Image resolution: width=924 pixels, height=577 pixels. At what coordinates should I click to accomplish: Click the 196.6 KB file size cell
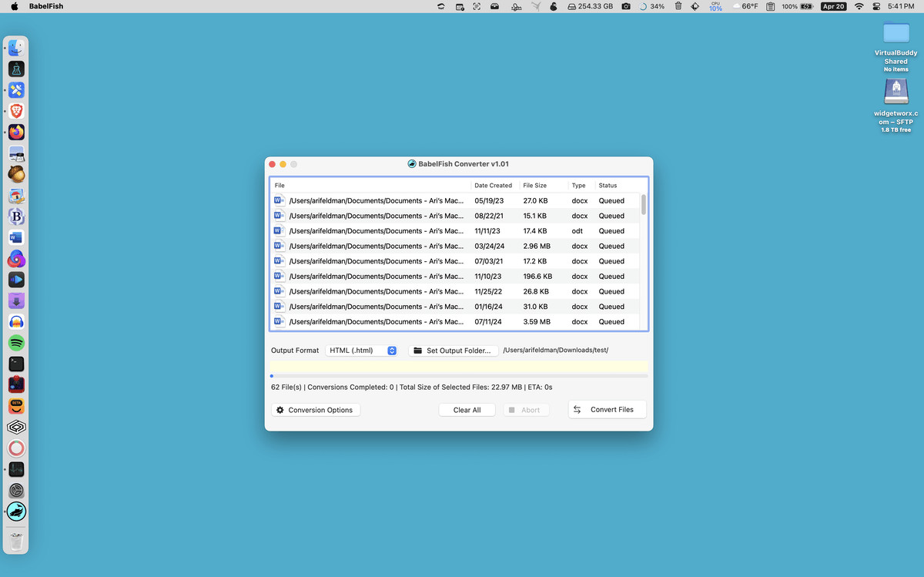click(537, 276)
